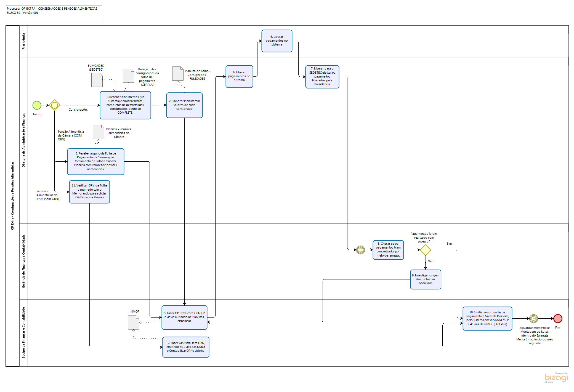The width and height of the screenshot is (574, 392).
Task: Select the timer event before task 8
Action: point(360,250)
